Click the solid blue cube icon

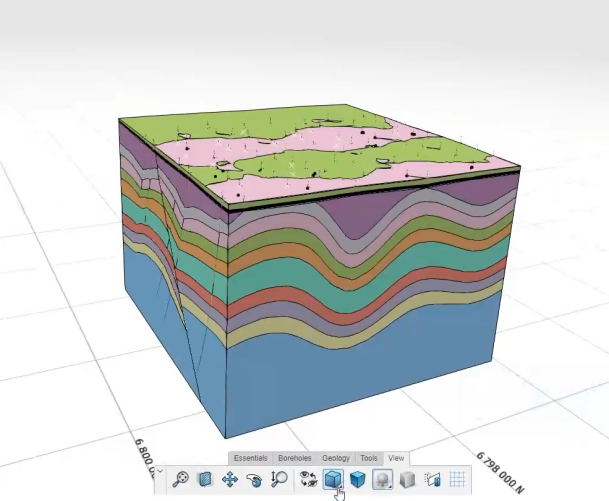[x=358, y=480]
